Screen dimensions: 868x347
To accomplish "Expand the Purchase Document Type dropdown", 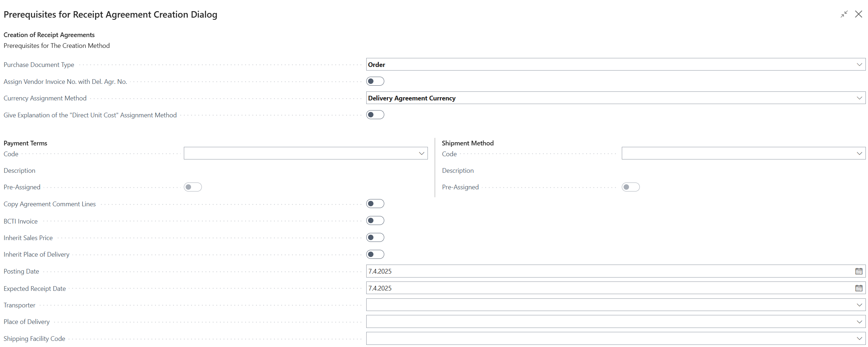I will [x=859, y=64].
